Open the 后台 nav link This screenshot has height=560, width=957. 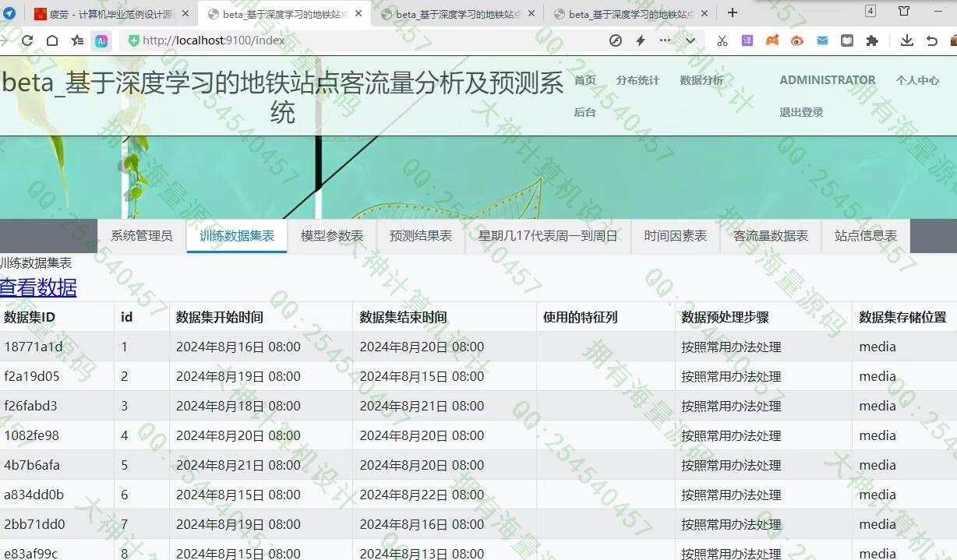pos(585,112)
